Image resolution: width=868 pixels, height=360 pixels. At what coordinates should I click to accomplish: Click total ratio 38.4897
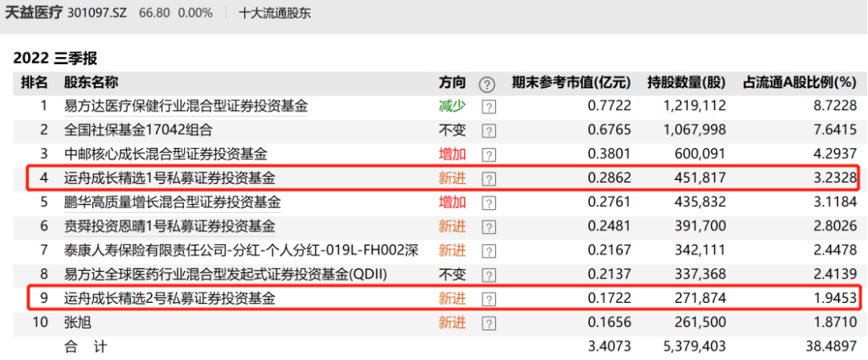tap(832, 347)
